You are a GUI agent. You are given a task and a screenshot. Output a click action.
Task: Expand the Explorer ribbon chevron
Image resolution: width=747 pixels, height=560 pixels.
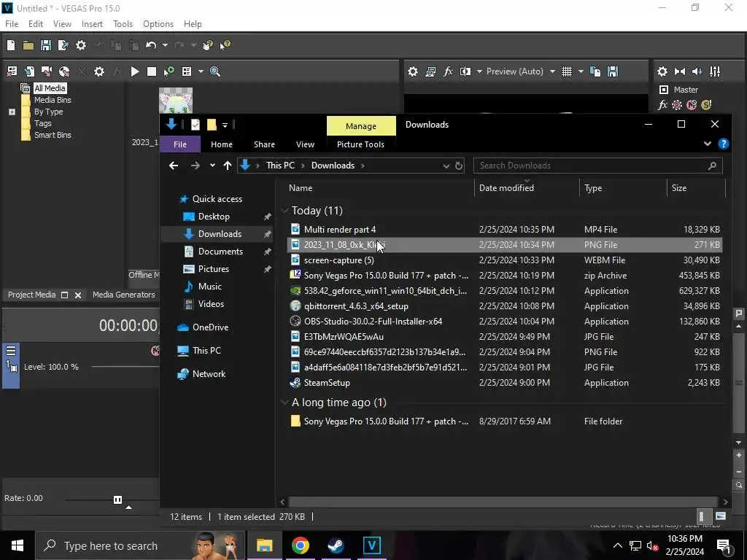click(708, 144)
